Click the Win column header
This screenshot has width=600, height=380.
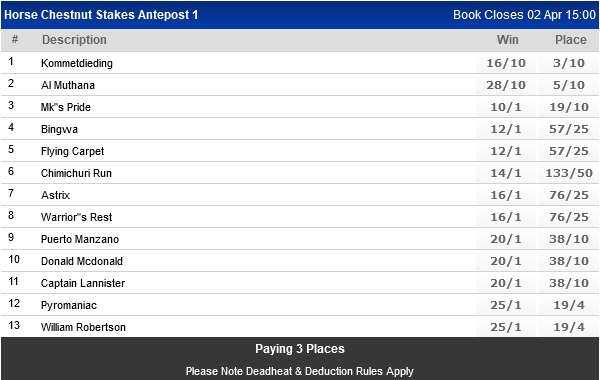[x=507, y=40]
